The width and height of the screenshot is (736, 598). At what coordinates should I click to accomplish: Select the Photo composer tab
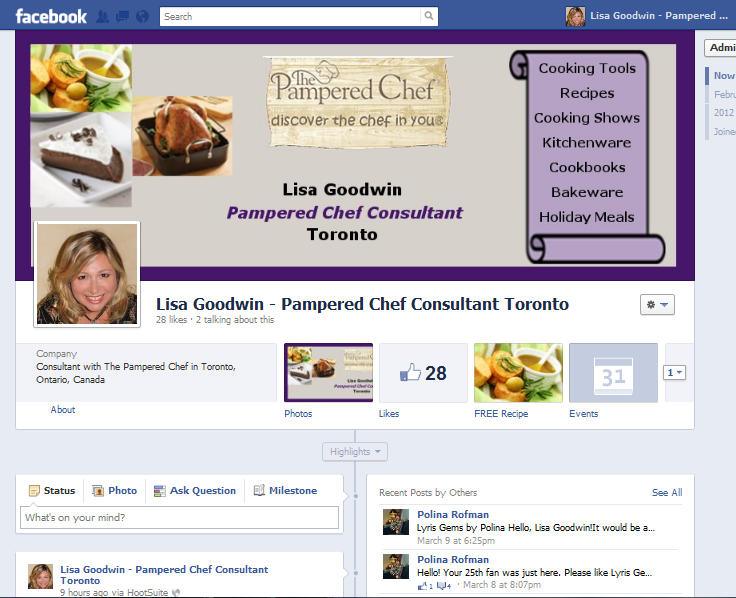[115, 491]
